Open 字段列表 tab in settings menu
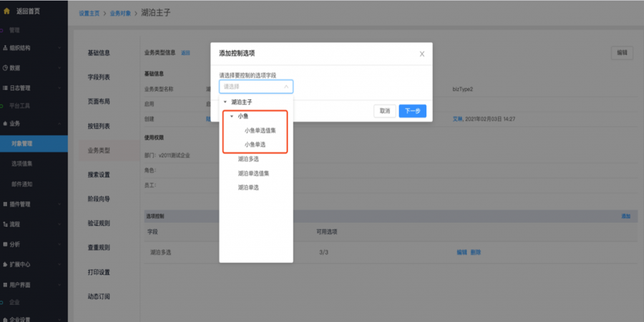This screenshot has height=322, width=644. click(99, 77)
